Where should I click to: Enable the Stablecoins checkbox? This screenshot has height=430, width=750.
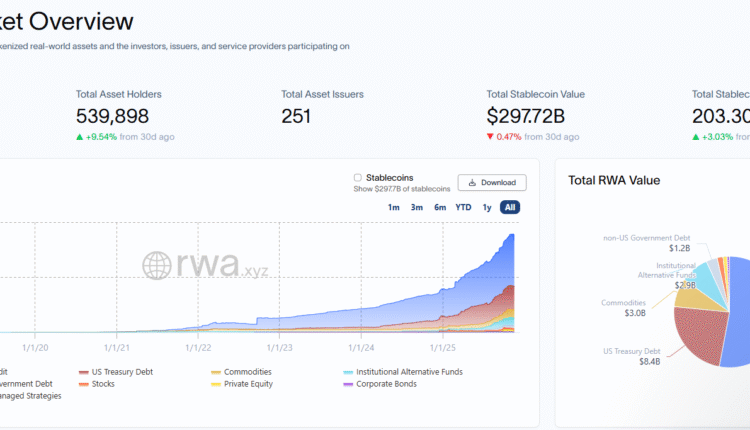pyautogui.click(x=358, y=177)
